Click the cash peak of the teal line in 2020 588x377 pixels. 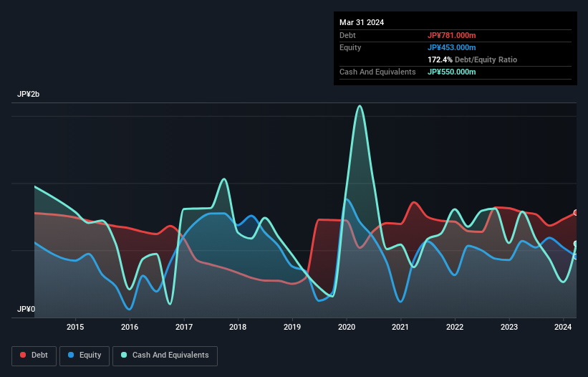(x=360, y=106)
